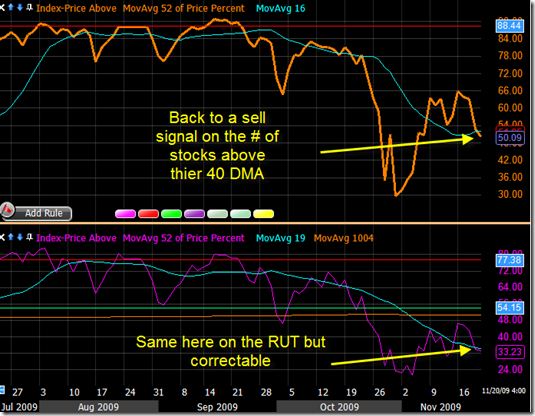Click the 88.44 value tag on the top scale
The width and height of the screenshot is (535, 416).
[x=509, y=26]
